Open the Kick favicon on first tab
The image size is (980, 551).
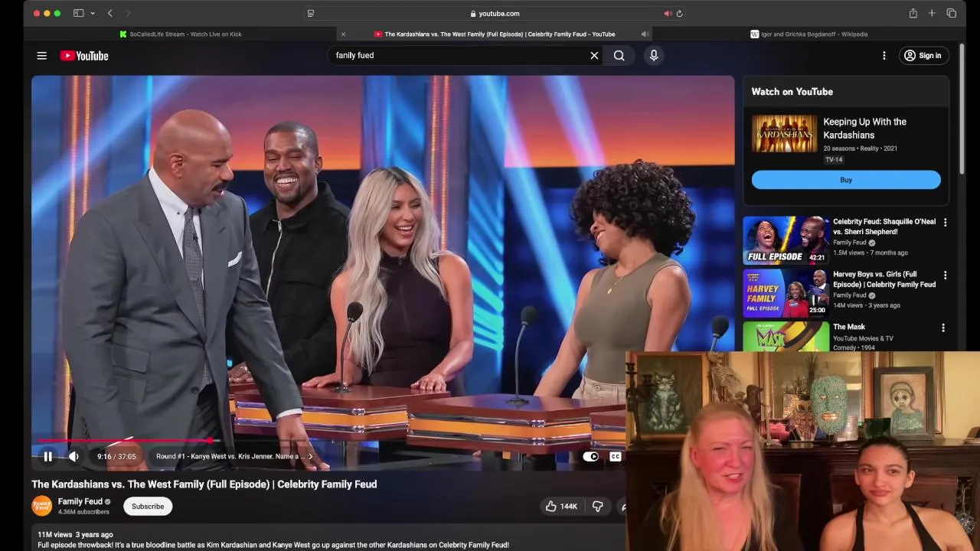[123, 34]
